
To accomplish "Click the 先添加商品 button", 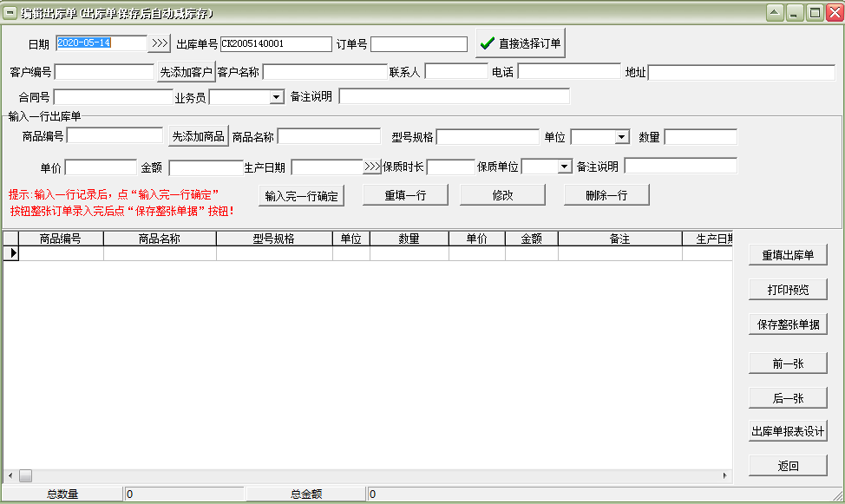I will (199, 136).
